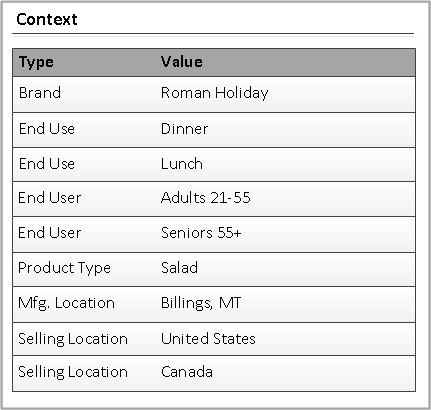The height and width of the screenshot is (410, 431).
Task: Select the Mfg. Location row label
Action: click(66, 303)
